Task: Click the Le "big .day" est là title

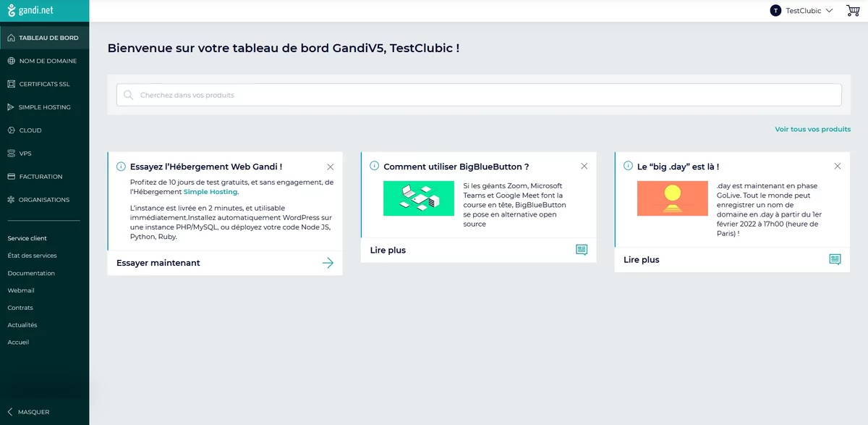Action: click(x=678, y=167)
